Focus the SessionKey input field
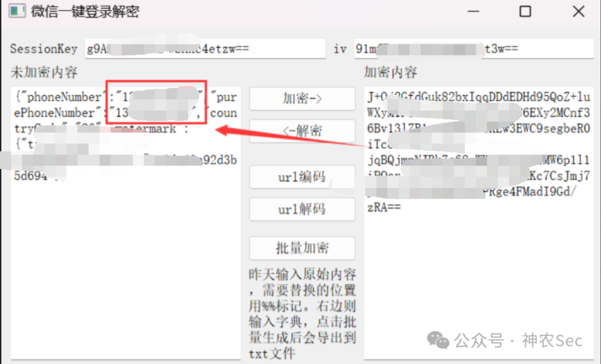The height and width of the screenshot is (364, 601). coord(205,48)
